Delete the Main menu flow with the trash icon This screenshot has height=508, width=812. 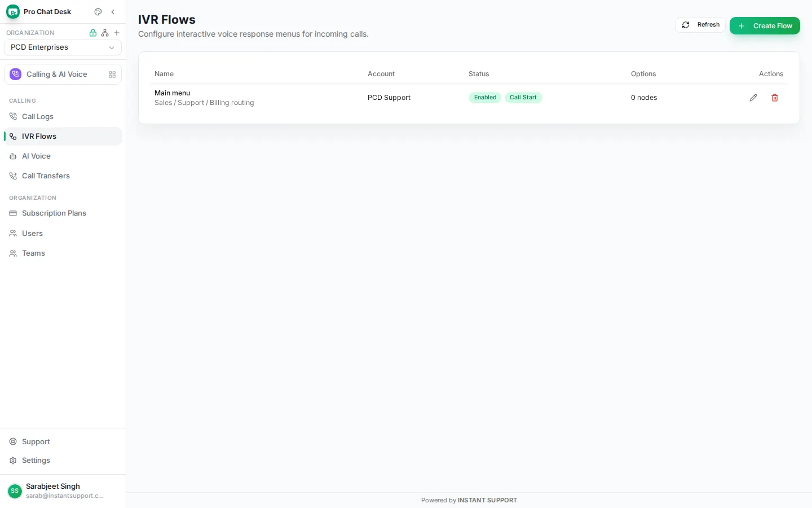point(775,98)
